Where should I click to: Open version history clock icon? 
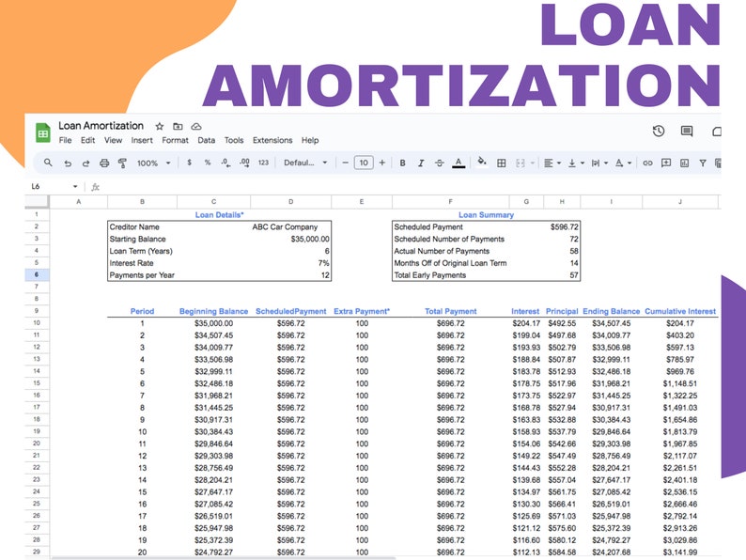[x=659, y=131]
